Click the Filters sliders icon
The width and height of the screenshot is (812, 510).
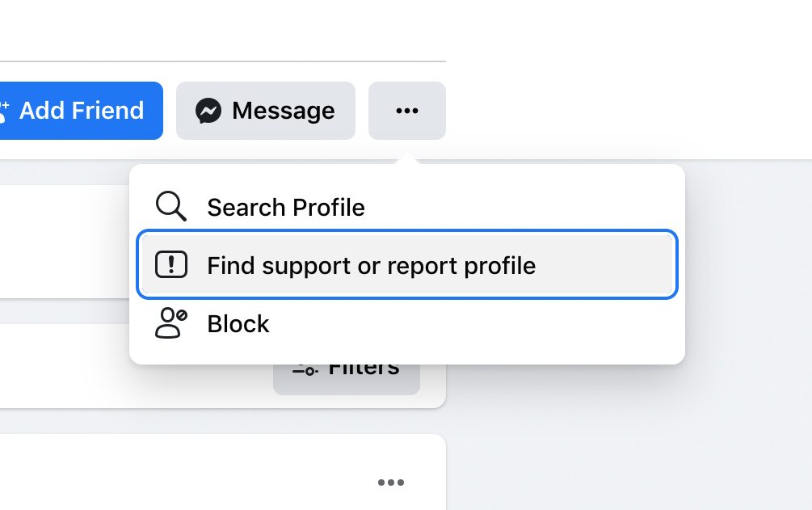[x=305, y=370]
